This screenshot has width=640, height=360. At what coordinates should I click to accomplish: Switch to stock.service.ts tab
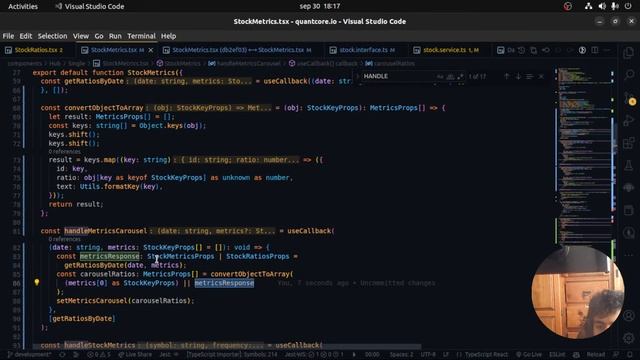(x=450, y=50)
